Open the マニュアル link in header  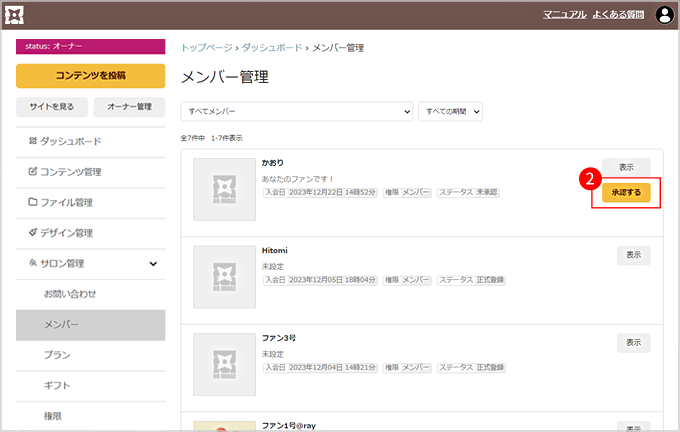[x=564, y=15]
